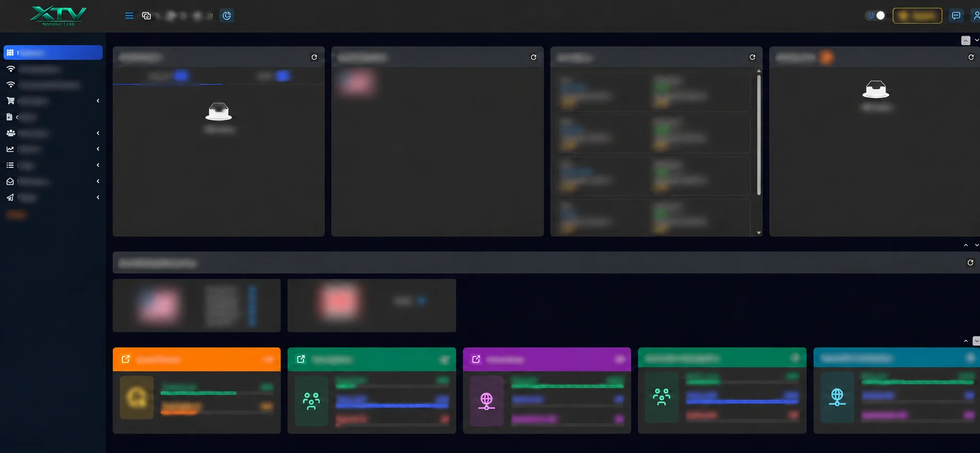Image resolution: width=980 pixels, height=453 pixels.
Task: Click the gold-outlined button in the top bar
Action: tap(917, 15)
